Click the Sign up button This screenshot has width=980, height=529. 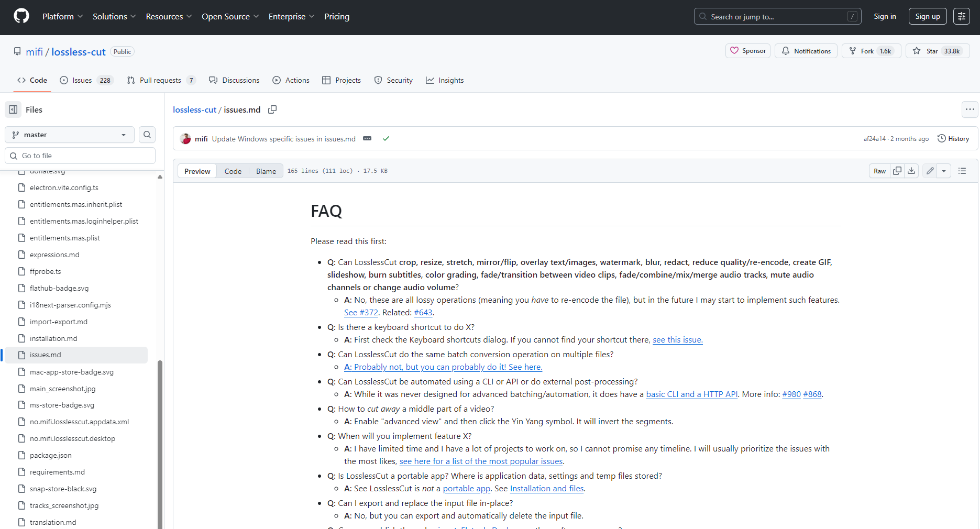(927, 16)
